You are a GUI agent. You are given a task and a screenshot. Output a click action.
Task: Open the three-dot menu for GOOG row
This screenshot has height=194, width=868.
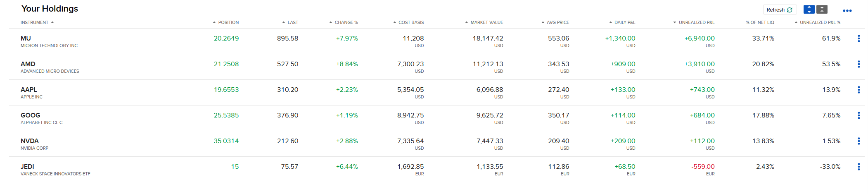pos(859,115)
